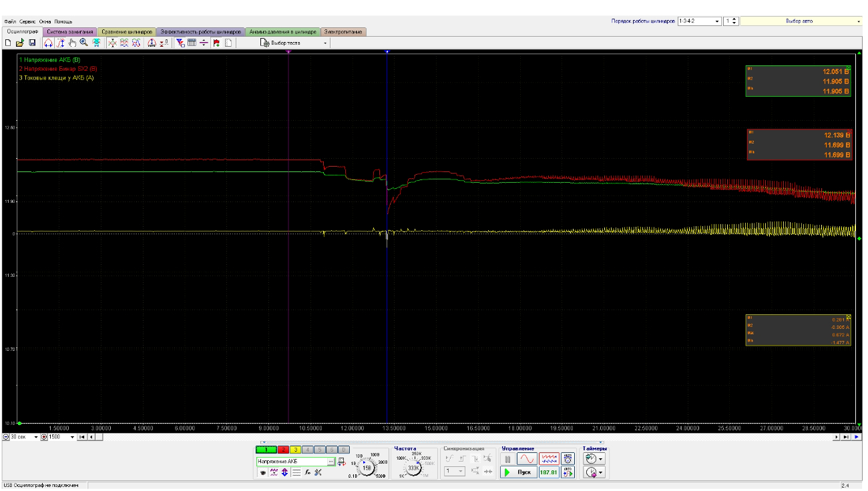868x491 pixels.
Task: Click the Напряжение АКБ channel name field
Action: coord(292,461)
